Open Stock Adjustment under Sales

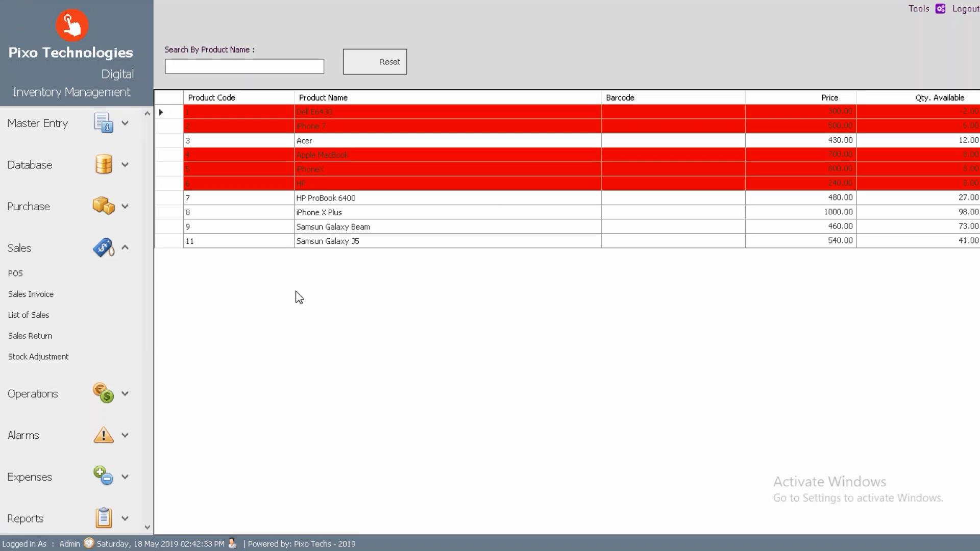[38, 357]
